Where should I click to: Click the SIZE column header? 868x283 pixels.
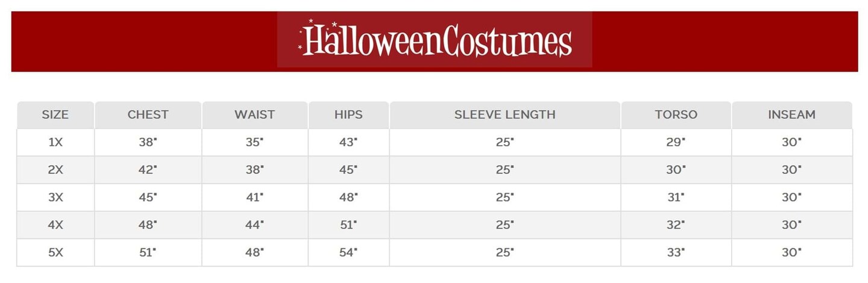point(55,114)
